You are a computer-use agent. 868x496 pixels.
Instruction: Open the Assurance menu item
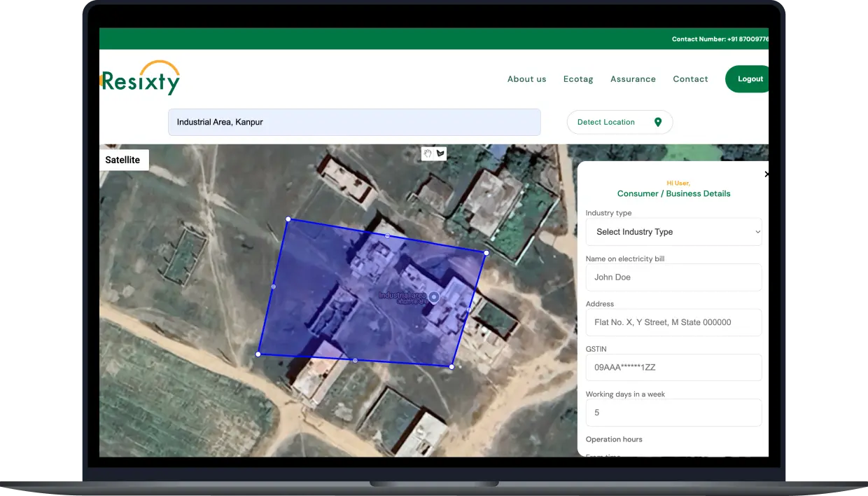pos(633,79)
